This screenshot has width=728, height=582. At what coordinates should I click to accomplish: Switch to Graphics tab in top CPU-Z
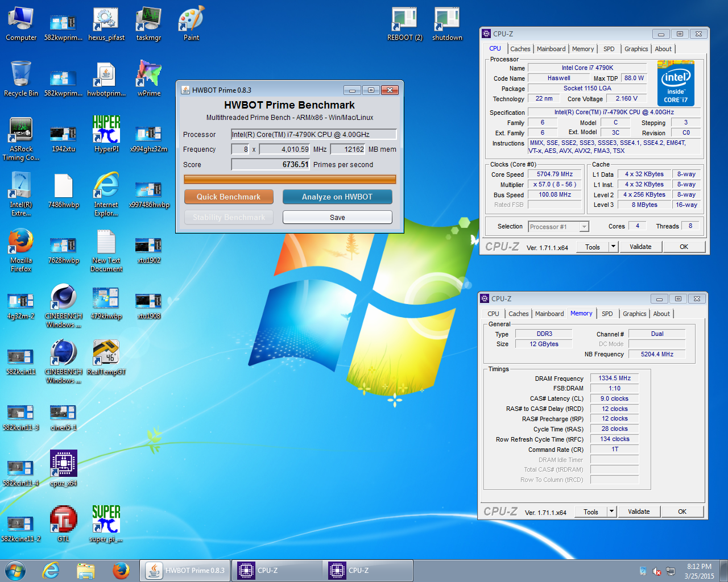coord(636,49)
